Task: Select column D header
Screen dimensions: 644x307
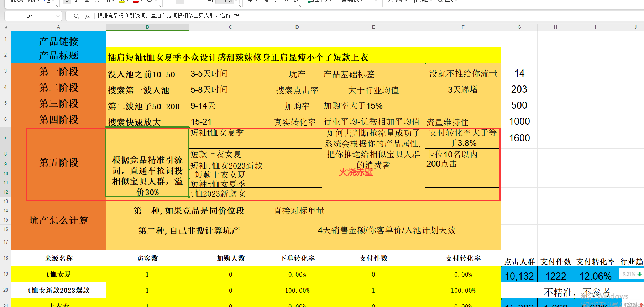Action: [x=297, y=27]
